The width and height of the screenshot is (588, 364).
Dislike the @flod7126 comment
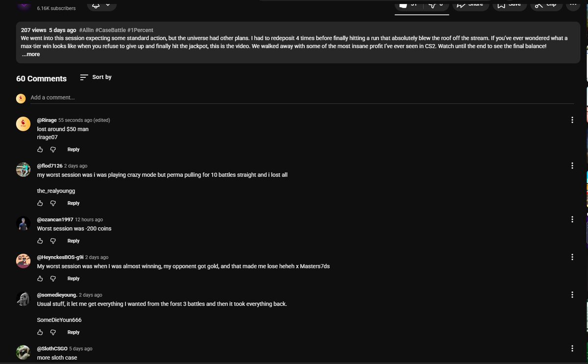pos(53,203)
